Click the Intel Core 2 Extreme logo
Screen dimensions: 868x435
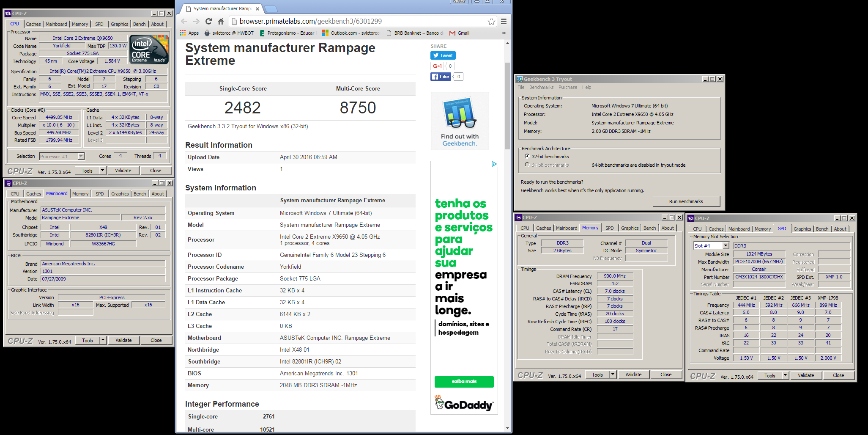(149, 49)
